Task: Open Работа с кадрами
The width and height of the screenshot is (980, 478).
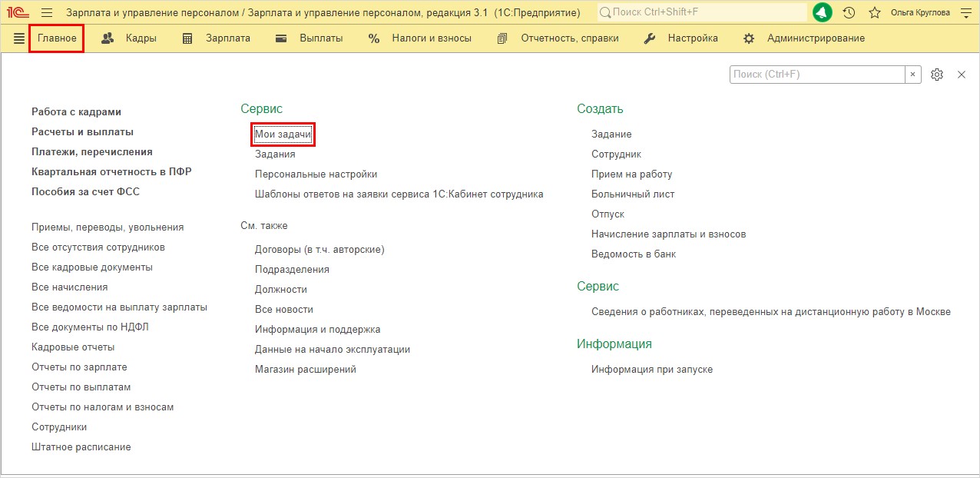Action: (76, 112)
